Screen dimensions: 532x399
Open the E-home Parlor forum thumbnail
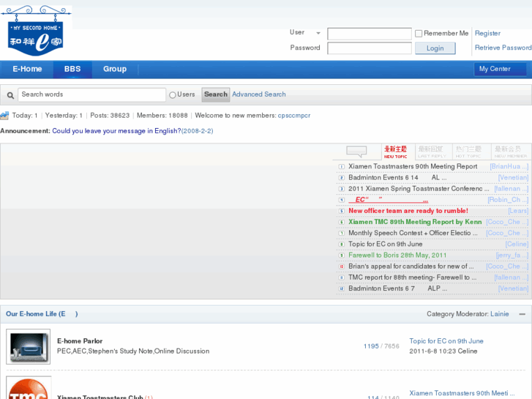click(x=28, y=346)
